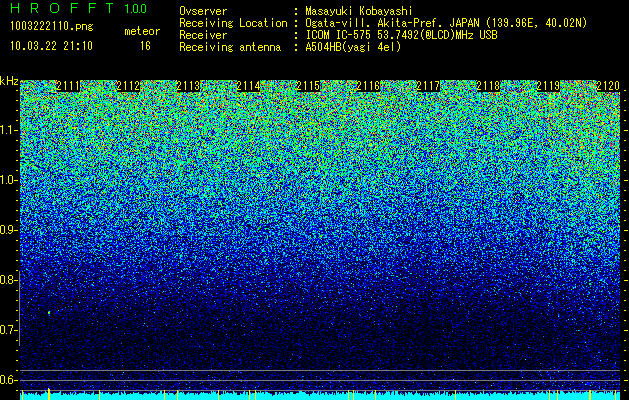This screenshot has width=629, height=400.
Task: Click the 2115 time marker label
Action: [308, 85]
